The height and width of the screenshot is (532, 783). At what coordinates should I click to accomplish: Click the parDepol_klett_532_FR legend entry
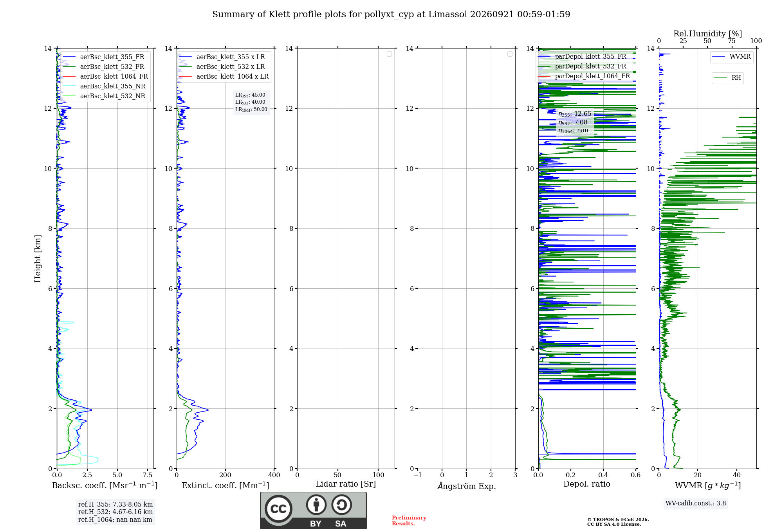(x=583, y=66)
